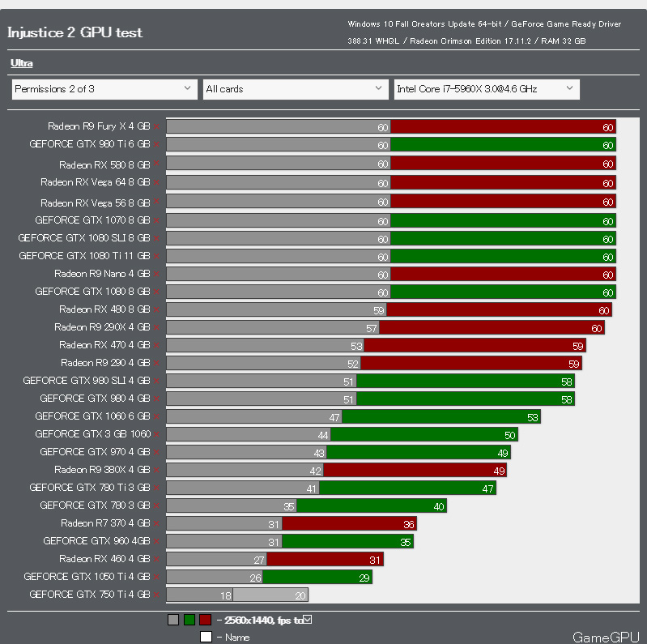Click red X beside Radeon R9 290 4 GB

click(x=156, y=363)
